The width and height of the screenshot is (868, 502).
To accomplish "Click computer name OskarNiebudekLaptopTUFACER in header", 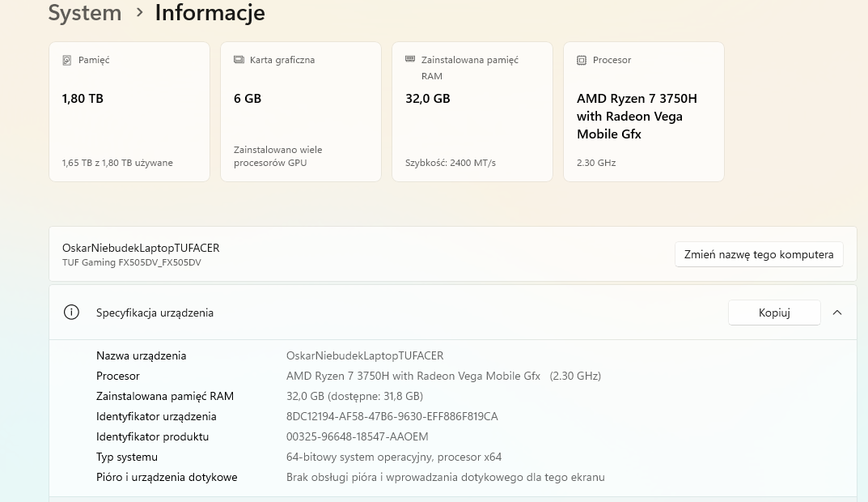I will coord(141,248).
